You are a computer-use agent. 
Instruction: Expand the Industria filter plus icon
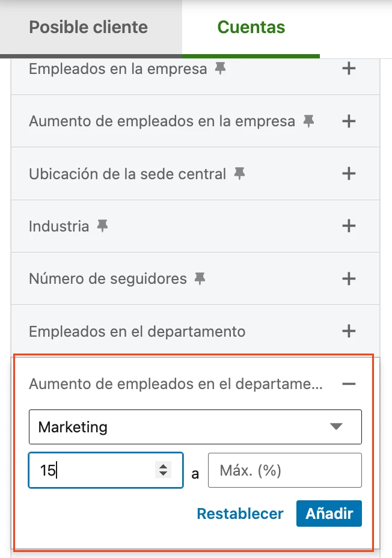(349, 227)
